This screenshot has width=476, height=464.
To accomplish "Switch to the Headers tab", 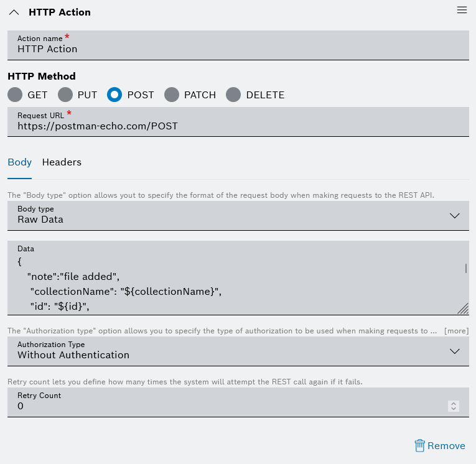I will [x=62, y=162].
